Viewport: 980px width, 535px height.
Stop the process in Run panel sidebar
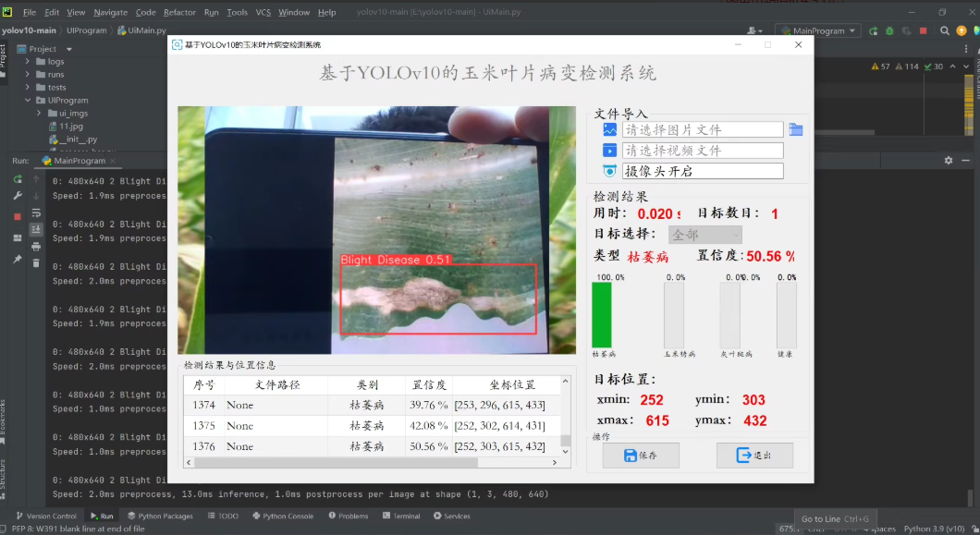18,216
